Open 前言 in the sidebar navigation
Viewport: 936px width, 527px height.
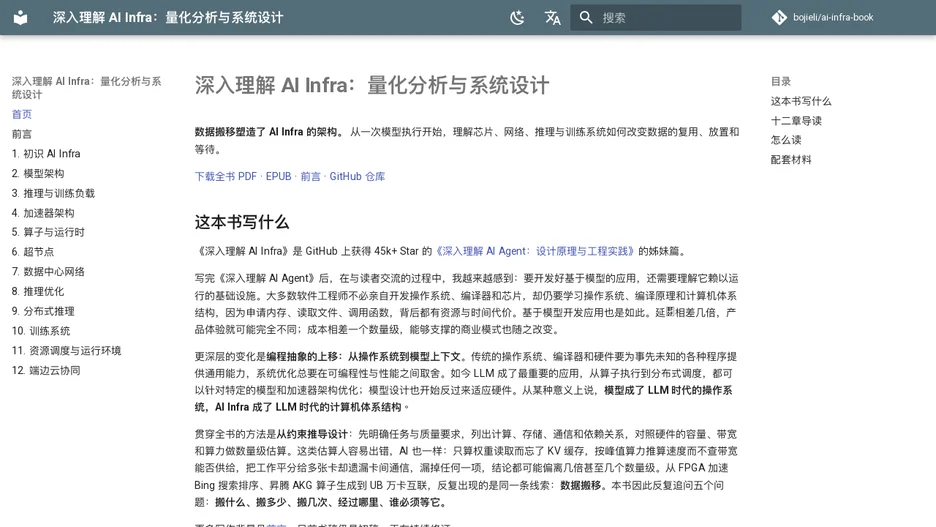click(21, 134)
